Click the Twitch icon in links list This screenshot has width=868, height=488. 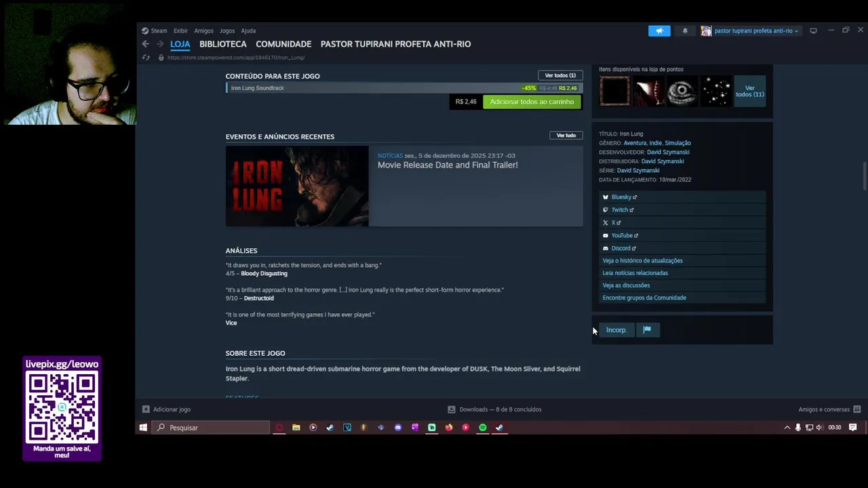tap(606, 210)
